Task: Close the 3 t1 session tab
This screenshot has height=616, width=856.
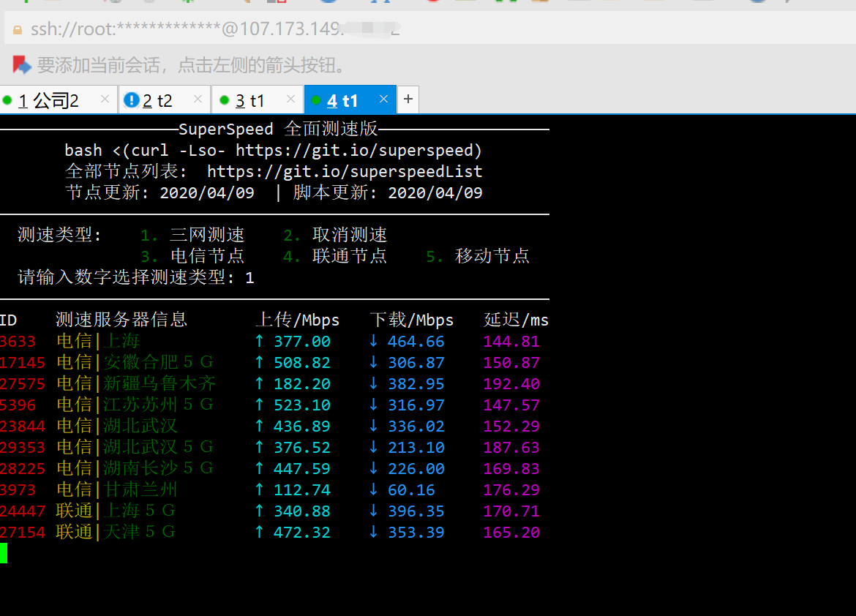Action: [290, 99]
